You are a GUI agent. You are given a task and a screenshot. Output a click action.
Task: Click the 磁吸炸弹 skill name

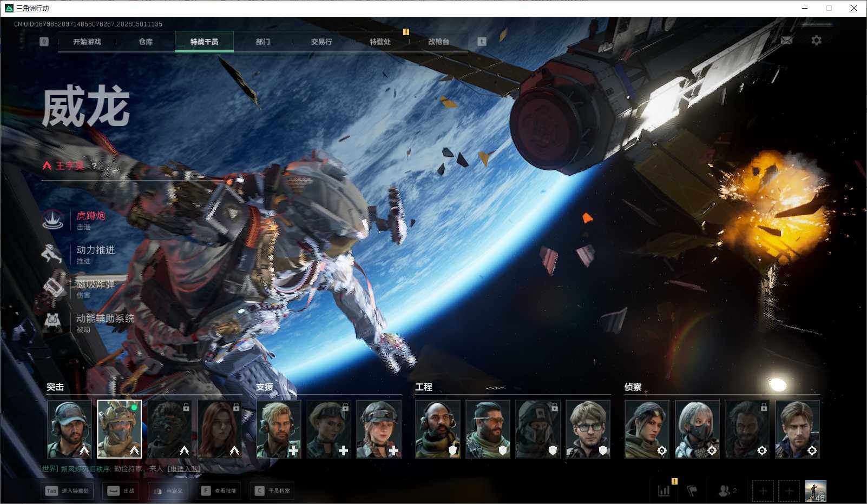pos(96,284)
